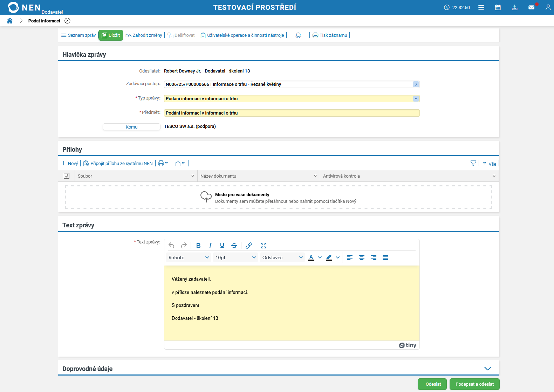Open the filter funnel in Přílohy
This screenshot has width=554, height=392.
click(x=473, y=163)
